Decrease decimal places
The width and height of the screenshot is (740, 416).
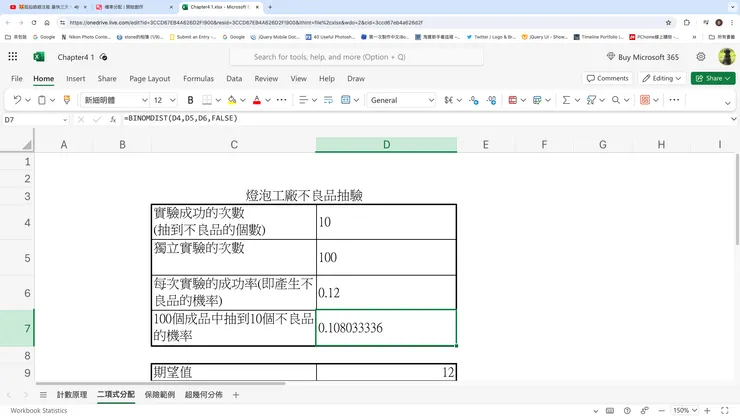click(474, 100)
